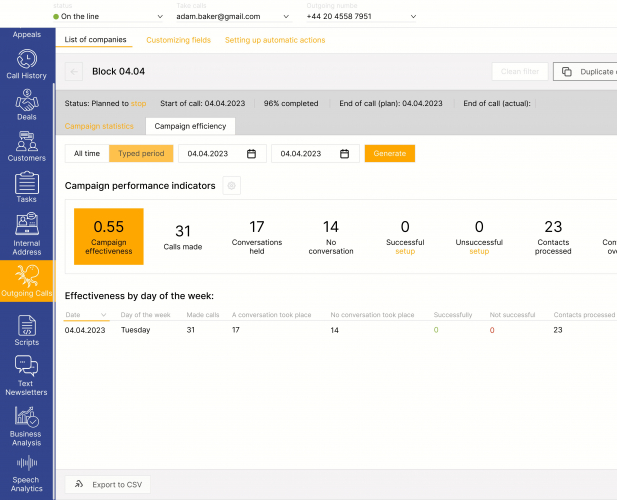Go to Customers in the sidebar
This screenshot has width=617, height=500.
point(27,146)
